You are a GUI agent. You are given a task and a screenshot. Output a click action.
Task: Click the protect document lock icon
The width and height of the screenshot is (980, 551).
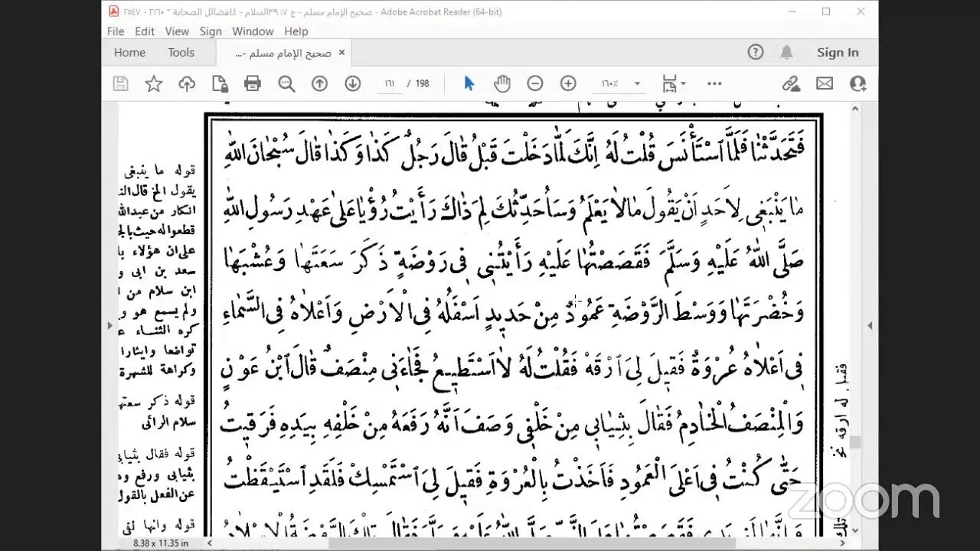220,83
